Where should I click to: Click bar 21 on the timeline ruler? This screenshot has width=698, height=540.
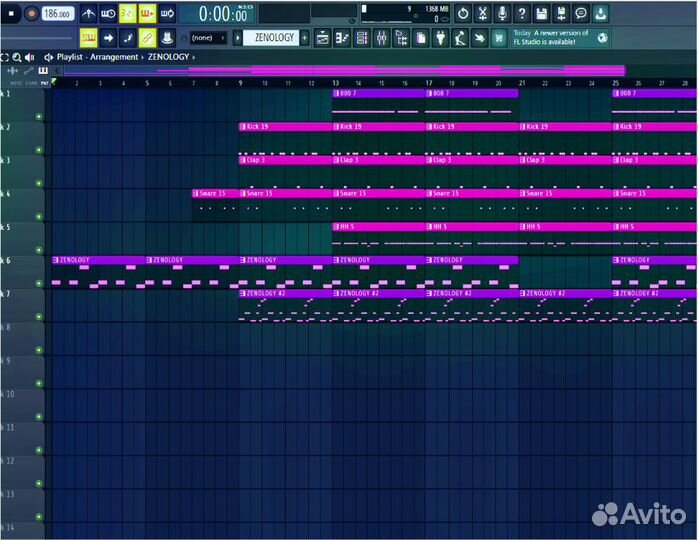point(522,83)
